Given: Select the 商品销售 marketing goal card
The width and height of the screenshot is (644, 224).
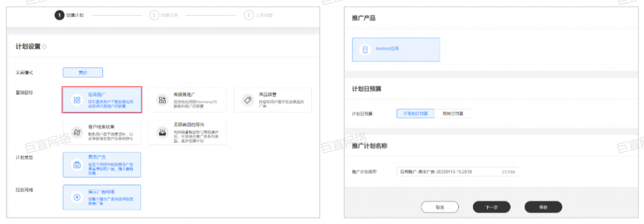Looking at the screenshot, I should tap(273, 100).
